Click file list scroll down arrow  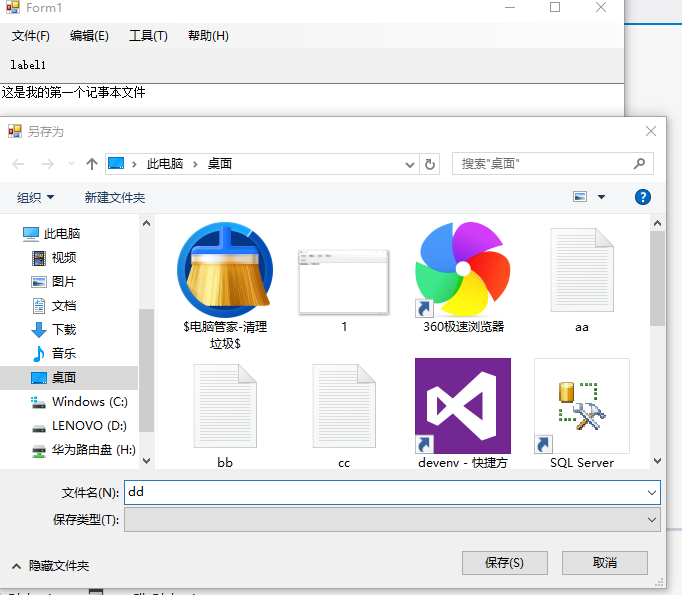tap(657, 461)
